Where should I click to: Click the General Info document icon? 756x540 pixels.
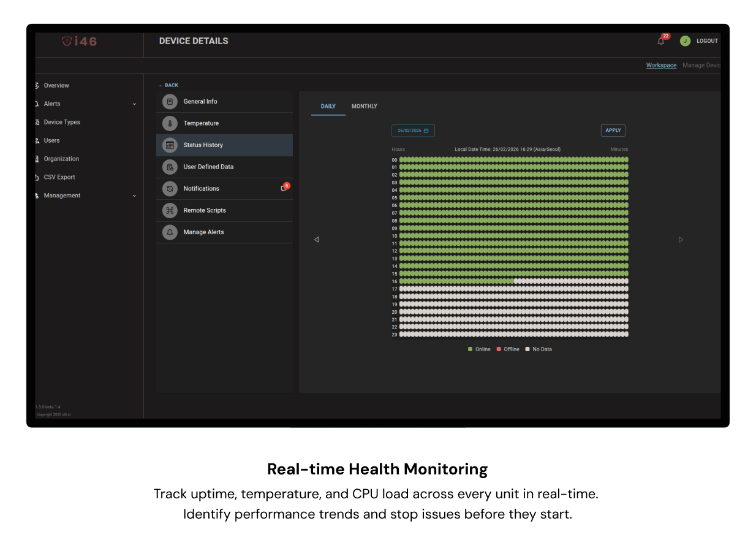tap(170, 102)
